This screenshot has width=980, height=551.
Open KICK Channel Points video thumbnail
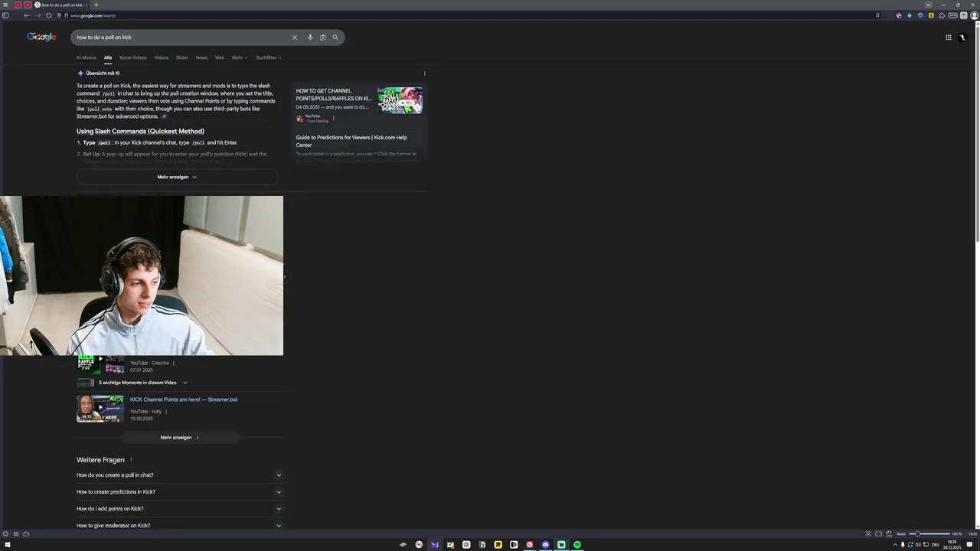coord(100,409)
